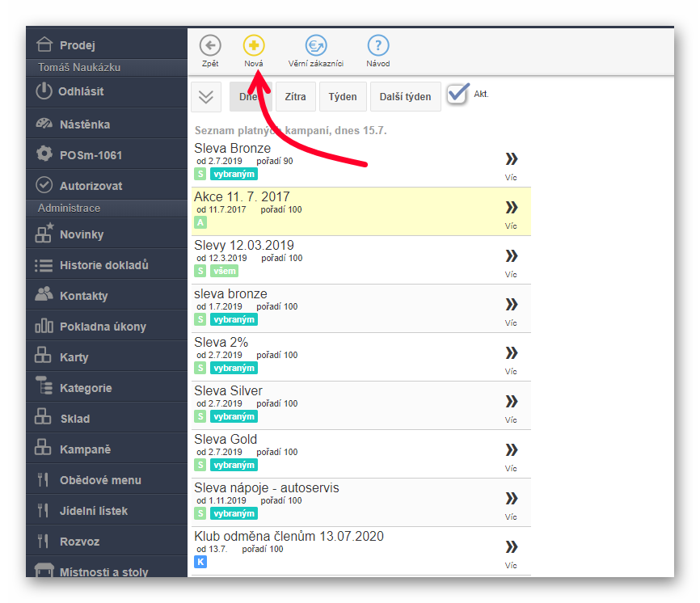Select the Další týden tab
This screenshot has height=603, width=700.
click(406, 97)
